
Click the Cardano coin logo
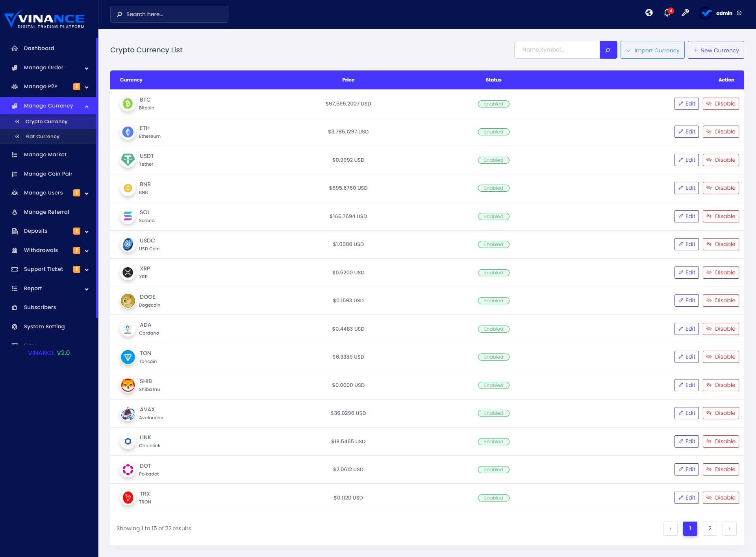[x=128, y=329]
